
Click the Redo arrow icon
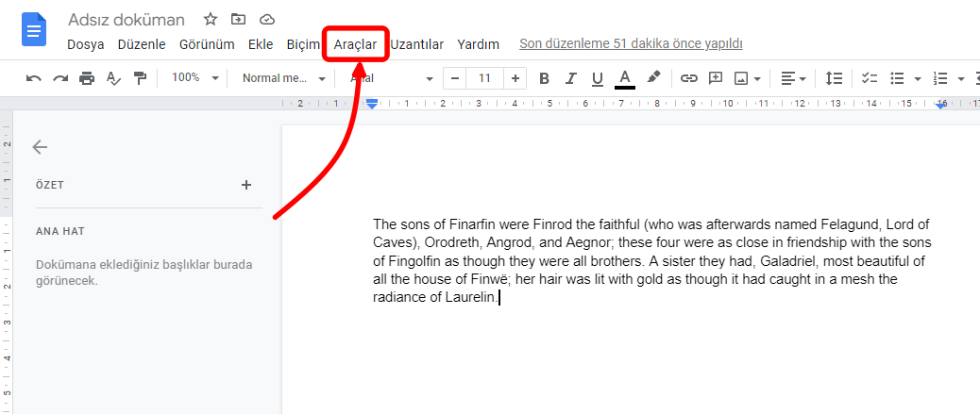[60, 78]
